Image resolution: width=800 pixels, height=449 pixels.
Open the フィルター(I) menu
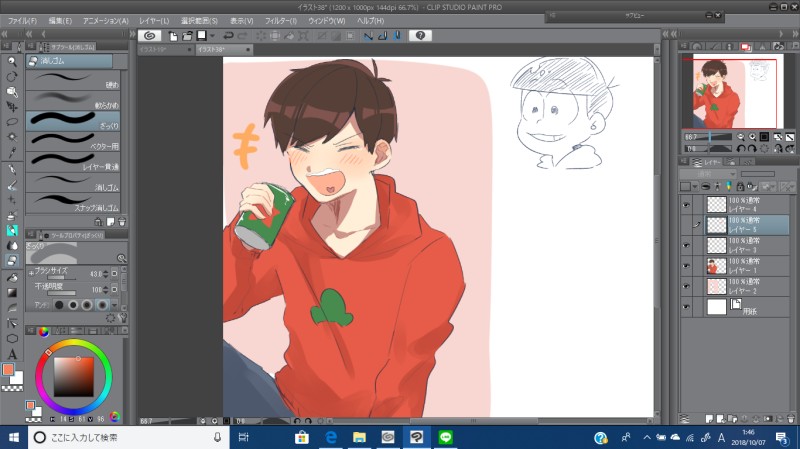click(281, 21)
